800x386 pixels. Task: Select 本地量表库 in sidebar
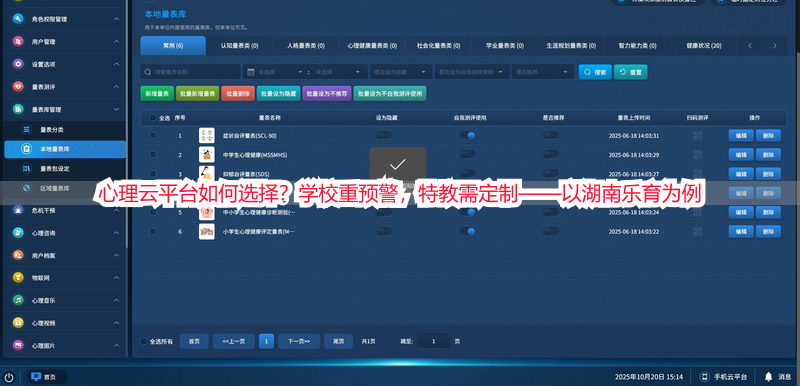coord(65,149)
